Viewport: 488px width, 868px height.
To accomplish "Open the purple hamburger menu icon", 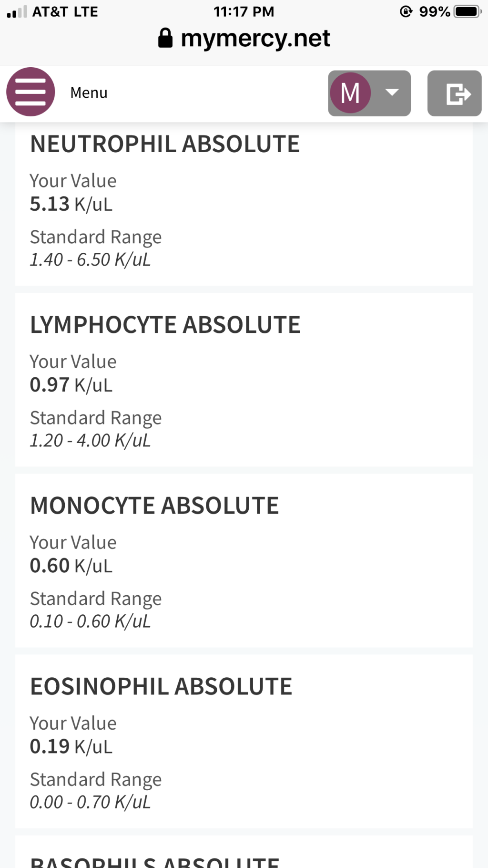I will coord(30,92).
